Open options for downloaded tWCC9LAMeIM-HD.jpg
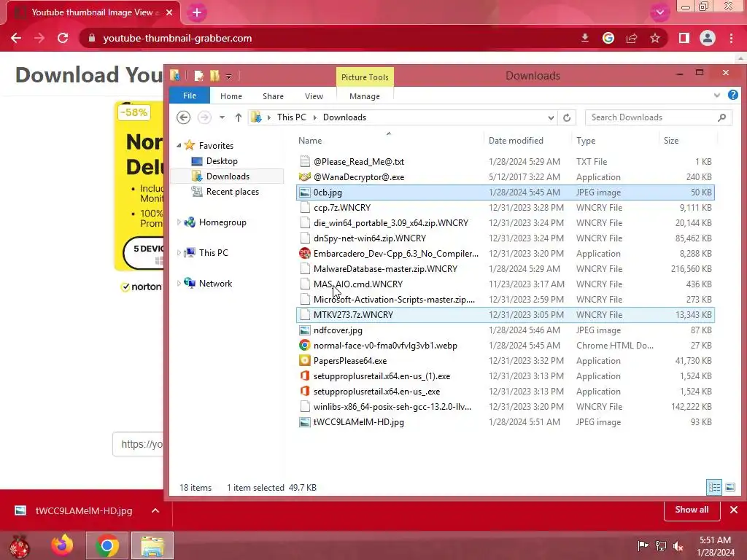This screenshot has height=560, width=747. (x=155, y=510)
